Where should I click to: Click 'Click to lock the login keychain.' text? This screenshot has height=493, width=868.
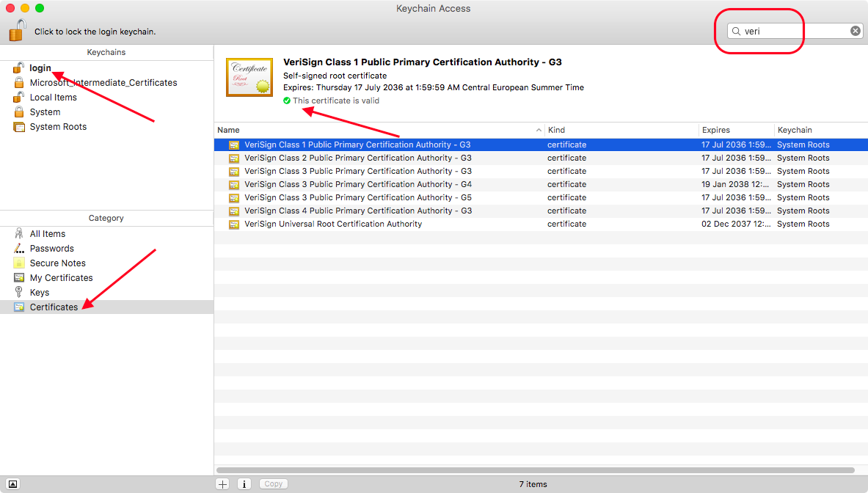click(x=95, y=32)
